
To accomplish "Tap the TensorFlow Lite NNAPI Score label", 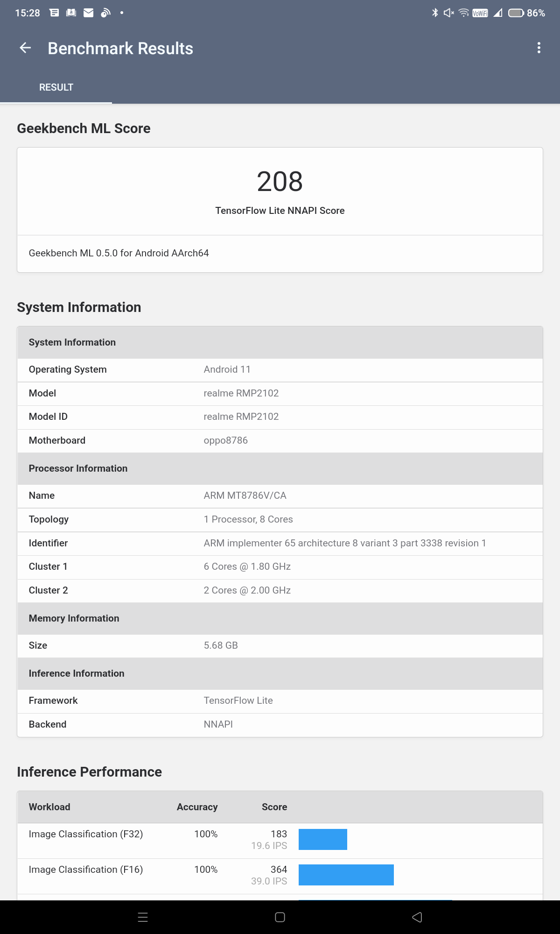I will tap(280, 211).
